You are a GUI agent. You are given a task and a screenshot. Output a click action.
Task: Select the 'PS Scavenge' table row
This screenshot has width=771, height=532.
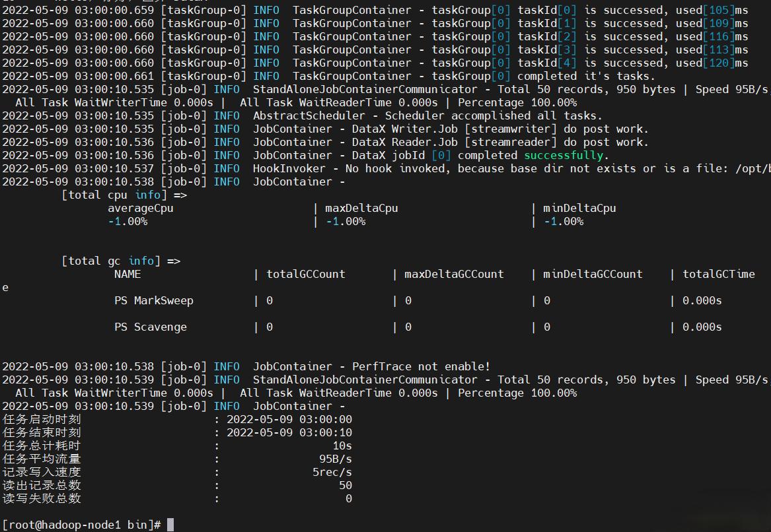[x=150, y=327]
